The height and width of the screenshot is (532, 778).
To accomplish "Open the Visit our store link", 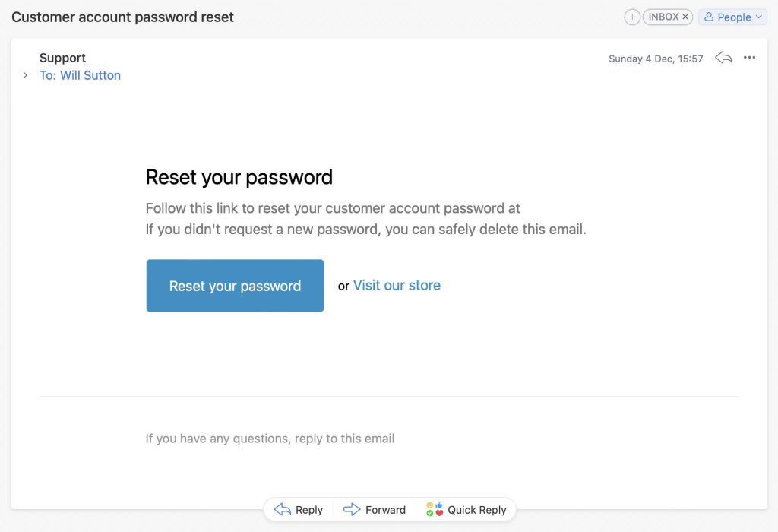I will click(397, 285).
